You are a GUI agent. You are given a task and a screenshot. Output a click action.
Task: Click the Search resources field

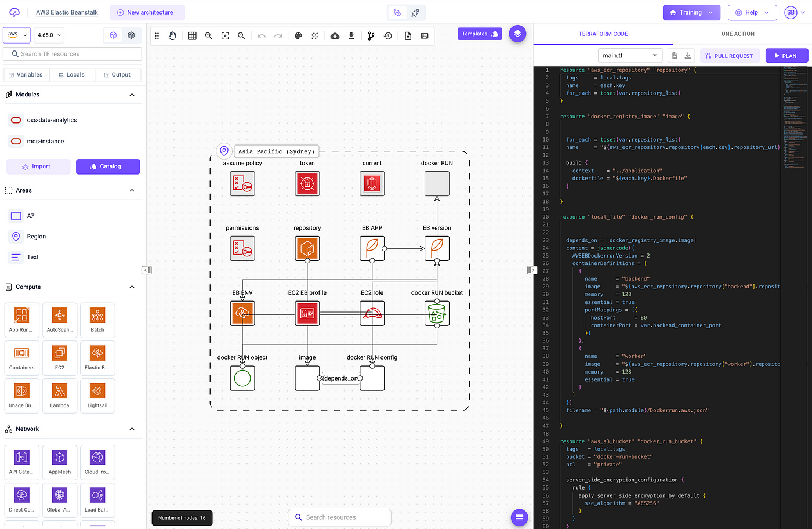coord(339,517)
